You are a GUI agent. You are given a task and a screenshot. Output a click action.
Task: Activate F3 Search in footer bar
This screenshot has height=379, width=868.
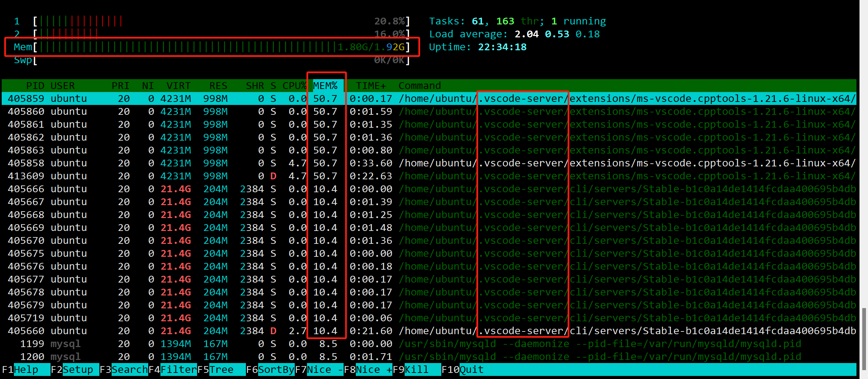(x=124, y=369)
